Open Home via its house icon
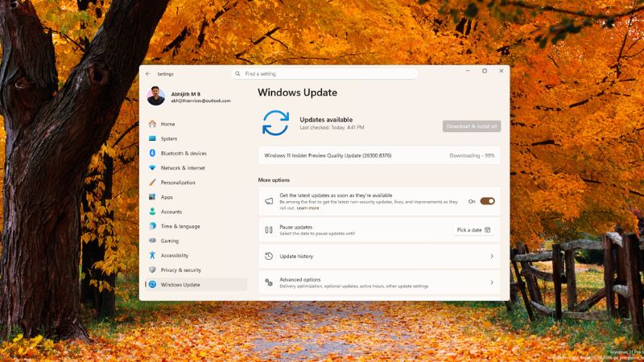 click(x=152, y=124)
